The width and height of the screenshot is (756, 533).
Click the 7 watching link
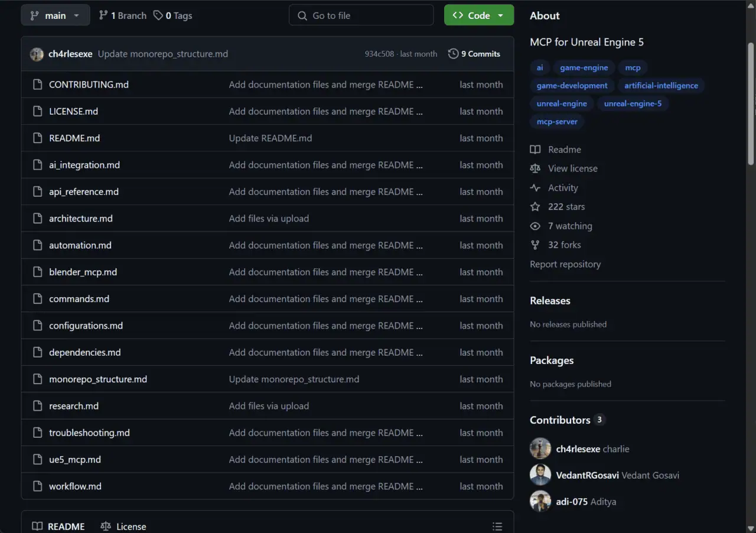pos(561,226)
